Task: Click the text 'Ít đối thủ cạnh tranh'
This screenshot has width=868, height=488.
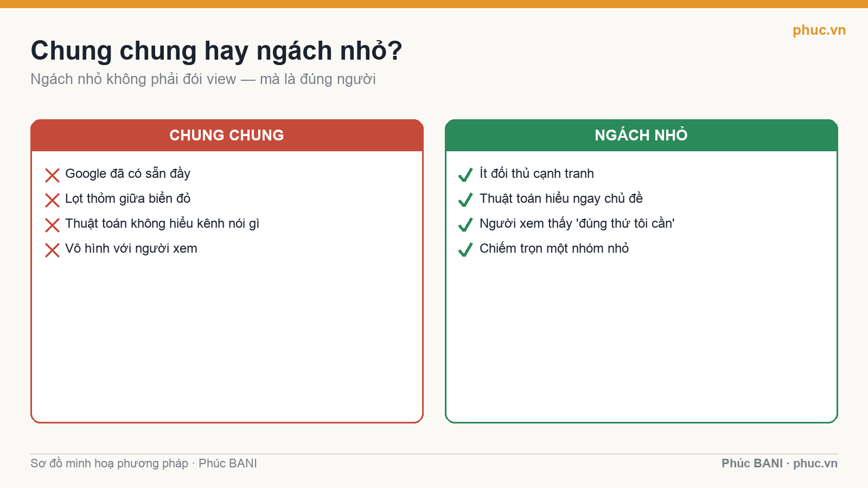Action: [x=537, y=174]
